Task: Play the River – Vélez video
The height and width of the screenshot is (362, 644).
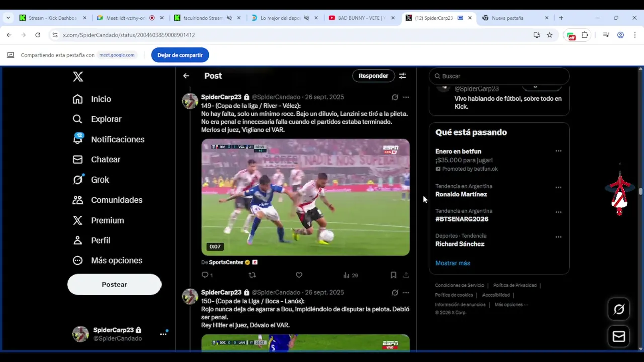Action: [305, 197]
